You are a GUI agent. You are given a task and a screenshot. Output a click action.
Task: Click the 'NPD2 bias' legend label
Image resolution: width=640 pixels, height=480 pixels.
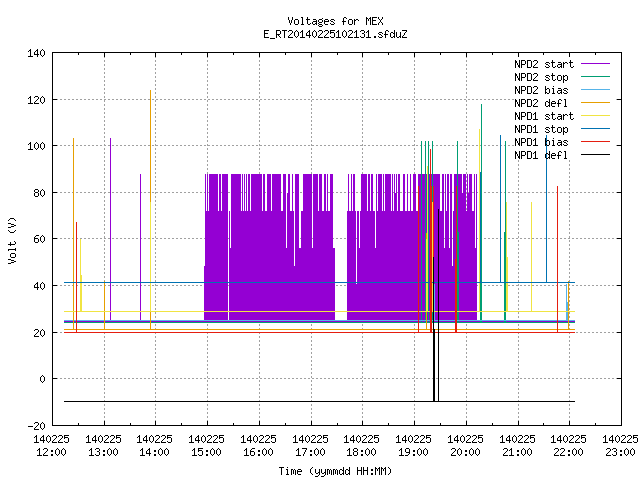coord(541,90)
